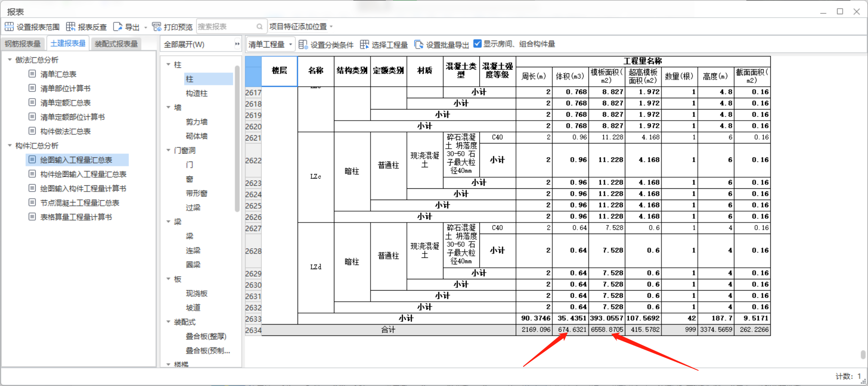The height and width of the screenshot is (386, 868).
Task: Switch to the 装配式报表量 tab
Action: (x=116, y=44)
